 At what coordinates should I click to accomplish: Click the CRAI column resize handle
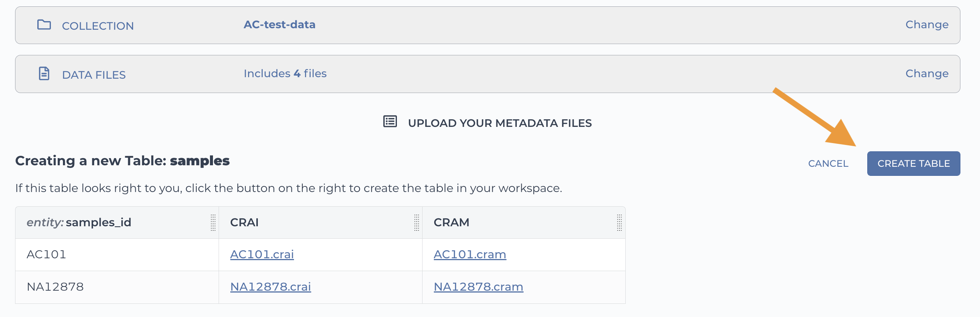416,223
